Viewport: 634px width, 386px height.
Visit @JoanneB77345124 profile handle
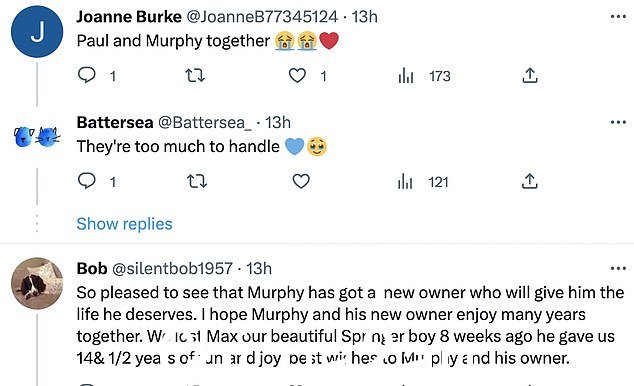(x=262, y=17)
